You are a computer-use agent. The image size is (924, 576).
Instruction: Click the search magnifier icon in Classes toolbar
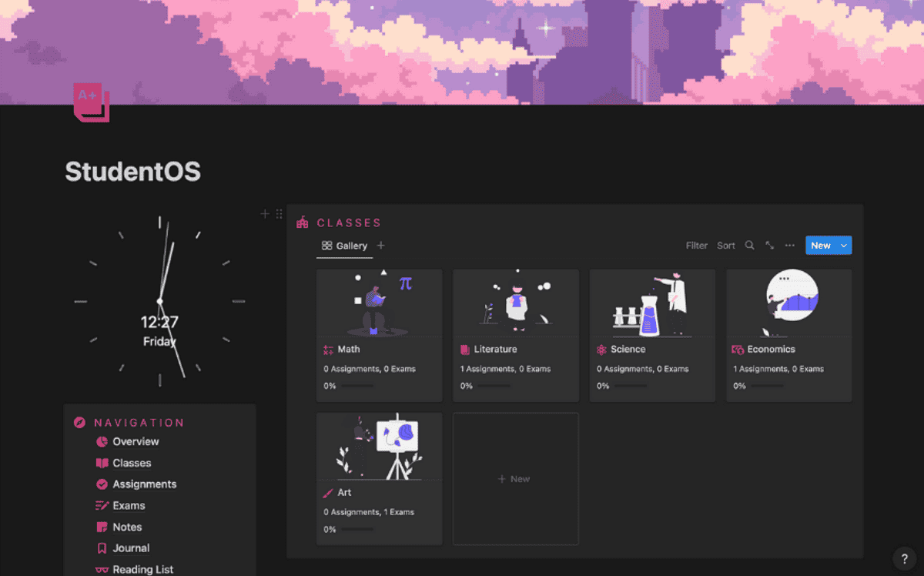pyautogui.click(x=749, y=246)
